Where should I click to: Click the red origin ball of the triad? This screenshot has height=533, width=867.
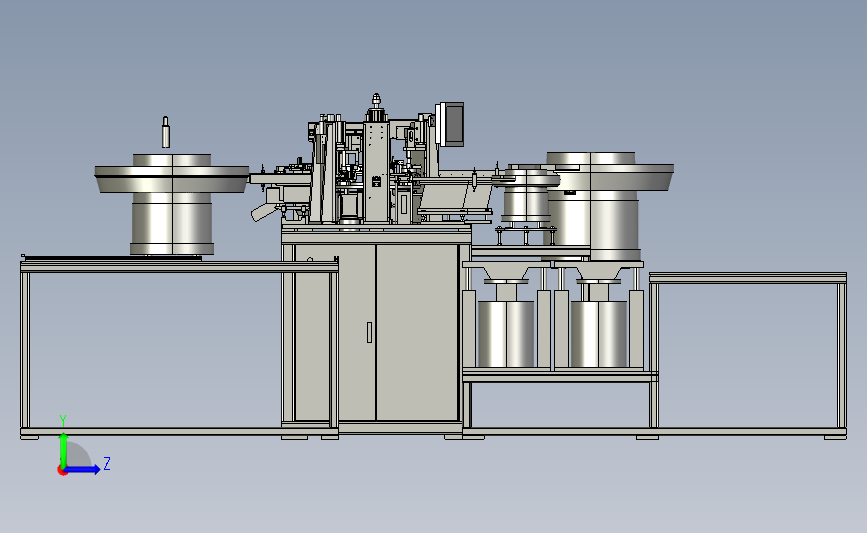click(62, 471)
